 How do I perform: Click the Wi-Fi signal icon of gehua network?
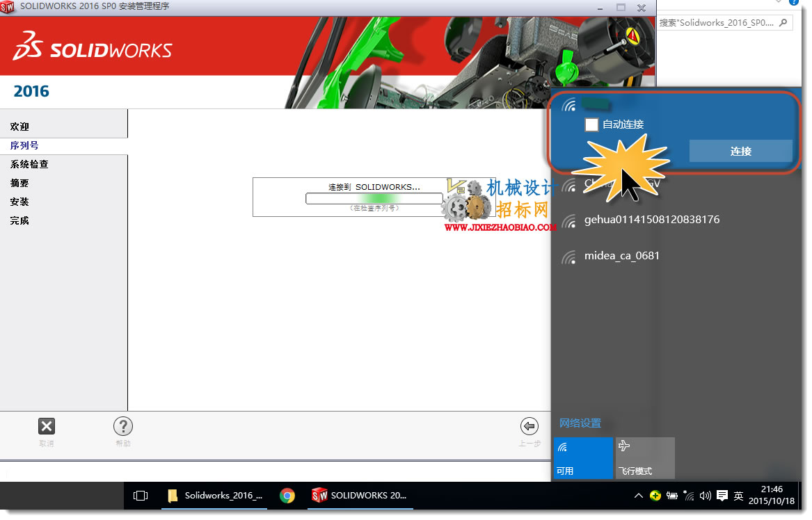pos(568,222)
